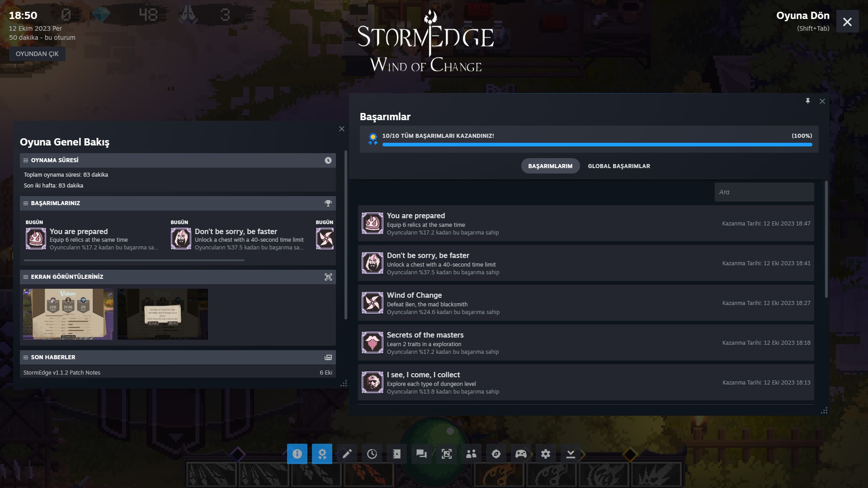The width and height of the screenshot is (868, 488).
Task: Open the overlay settings gear icon
Action: coord(546,454)
